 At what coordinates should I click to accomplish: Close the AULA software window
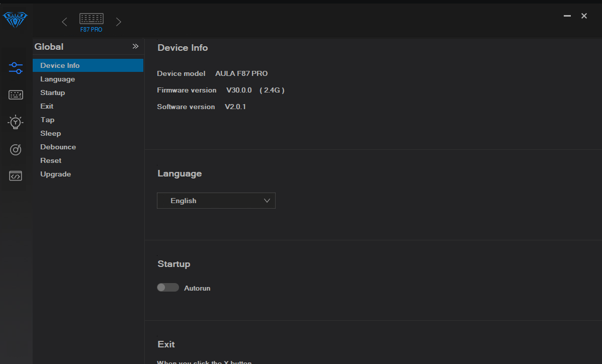(x=584, y=16)
